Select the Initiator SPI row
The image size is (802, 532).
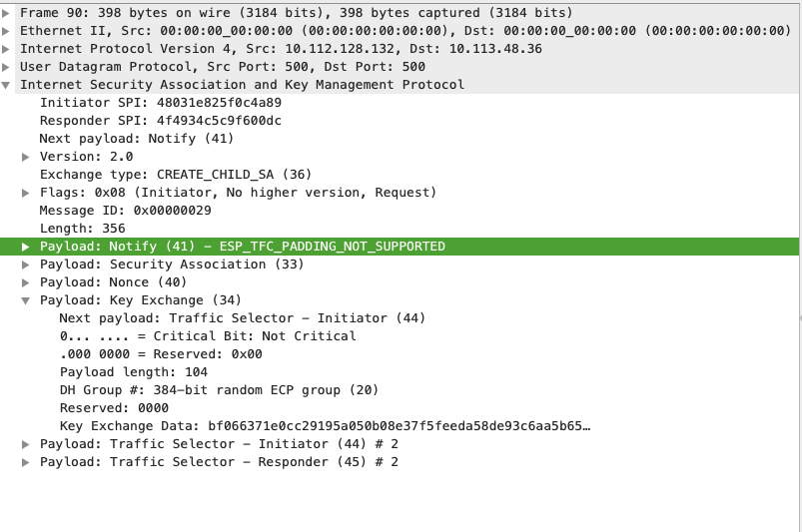tap(160, 103)
